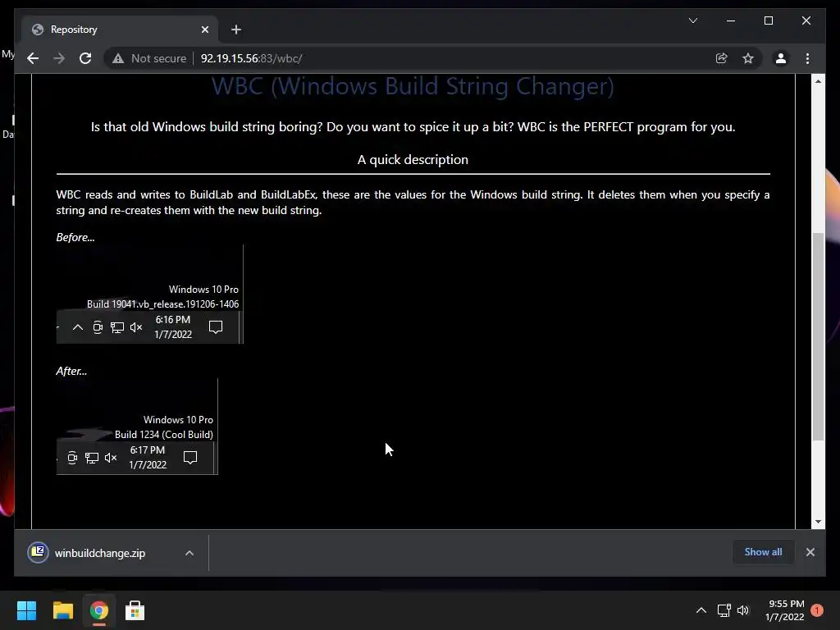The image size is (840, 630).
Task: Click the Before screenshot image
Action: pyautogui.click(x=150, y=294)
